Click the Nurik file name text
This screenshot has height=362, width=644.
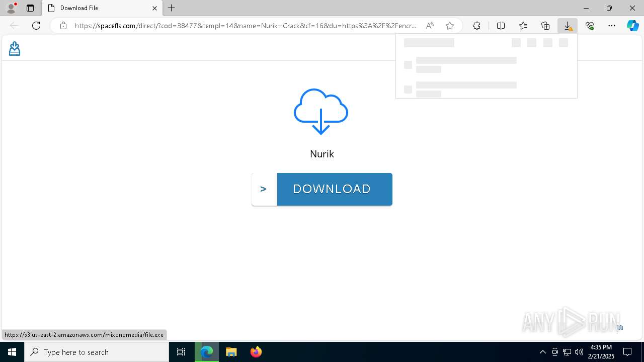pyautogui.click(x=322, y=154)
